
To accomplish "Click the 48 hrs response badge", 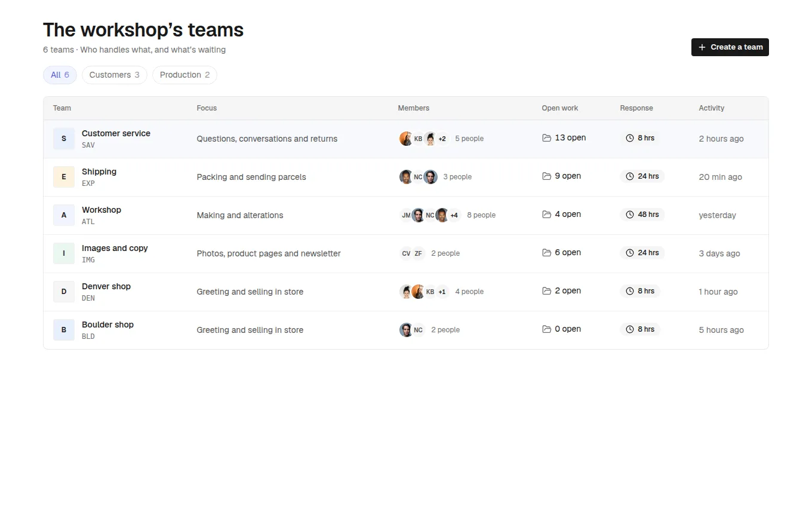I will click(642, 215).
